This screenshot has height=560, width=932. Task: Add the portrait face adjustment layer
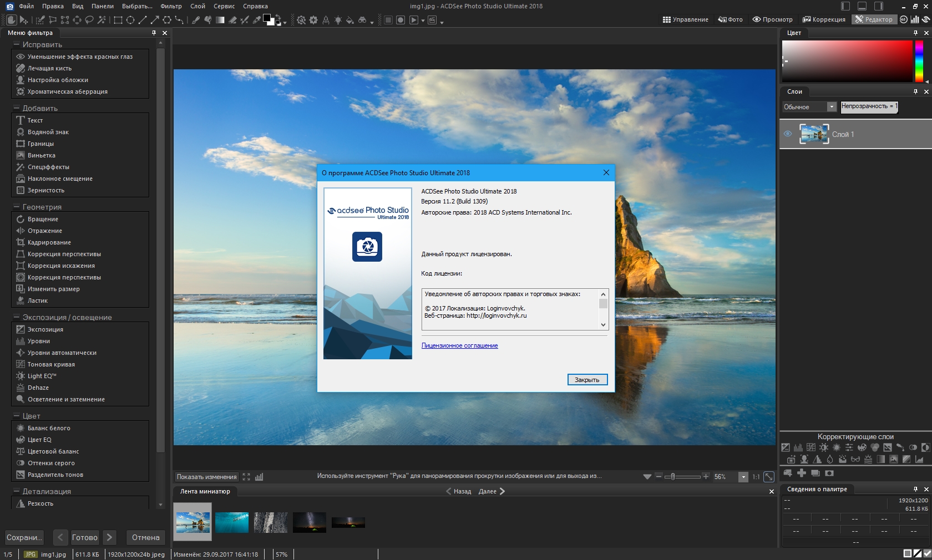[804, 459]
